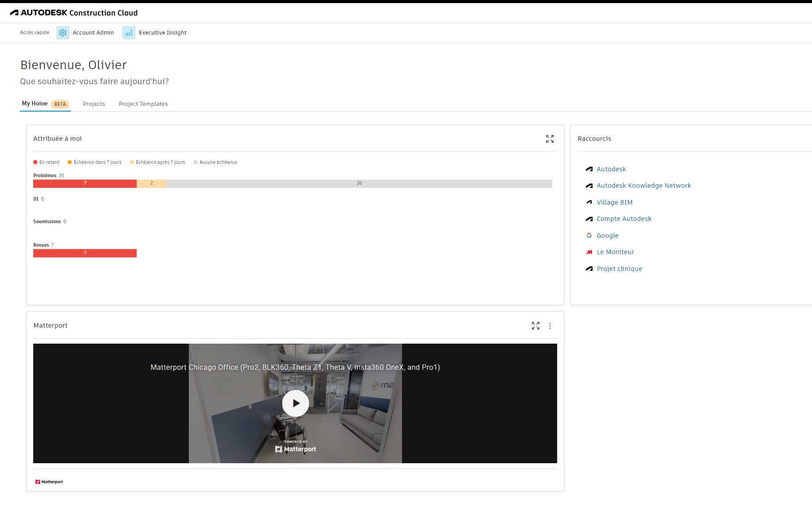This screenshot has height=515, width=812.
Task: Open the Problèmes count details
Action: click(60, 175)
